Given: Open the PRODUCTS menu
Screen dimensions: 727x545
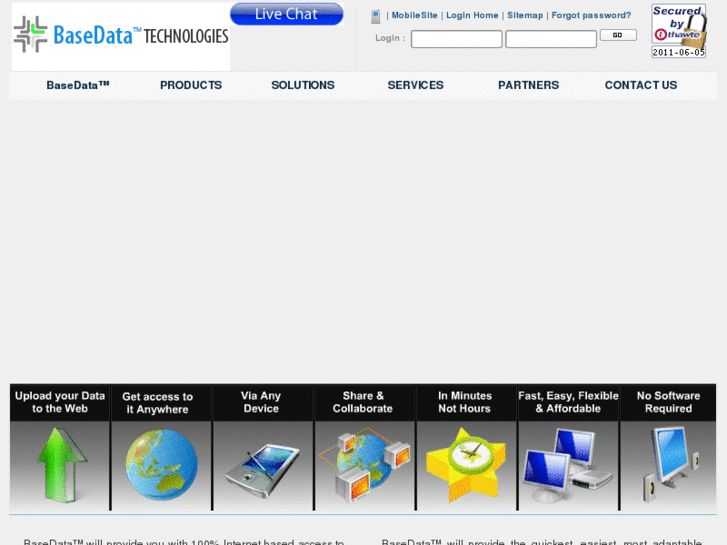Looking at the screenshot, I should click(191, 85).
